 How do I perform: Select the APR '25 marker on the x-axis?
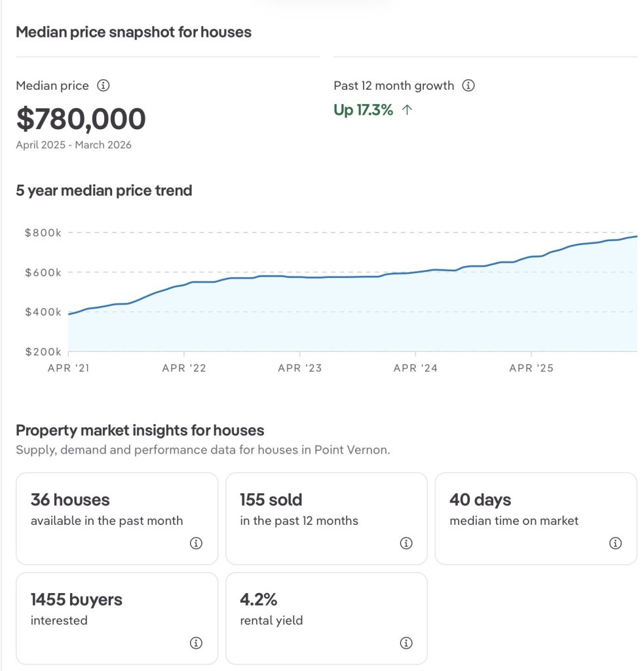(531, 368)
